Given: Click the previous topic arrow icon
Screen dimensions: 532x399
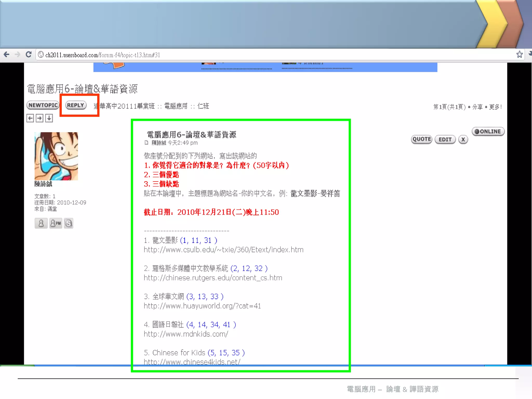Looking at the screenshot, I should [30, 118].
